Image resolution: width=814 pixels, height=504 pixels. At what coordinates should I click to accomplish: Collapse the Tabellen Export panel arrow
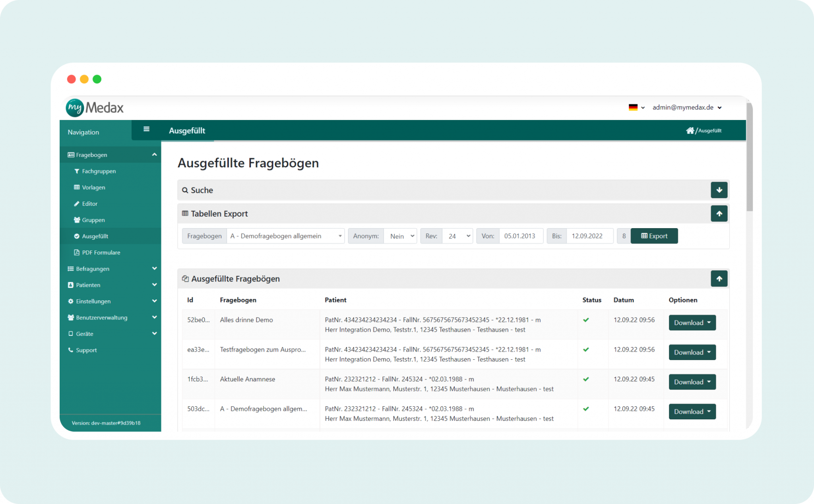tap(719, 213)
